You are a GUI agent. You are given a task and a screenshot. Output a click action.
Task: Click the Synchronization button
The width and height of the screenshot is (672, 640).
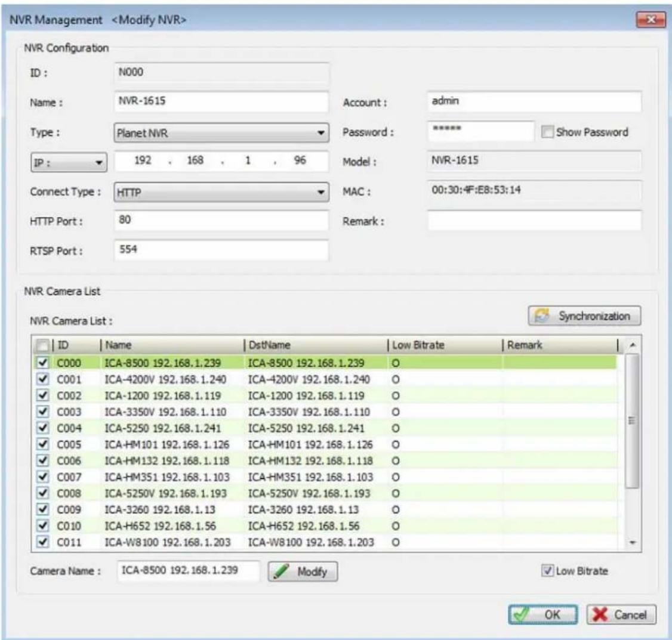(x=585, y=316)
